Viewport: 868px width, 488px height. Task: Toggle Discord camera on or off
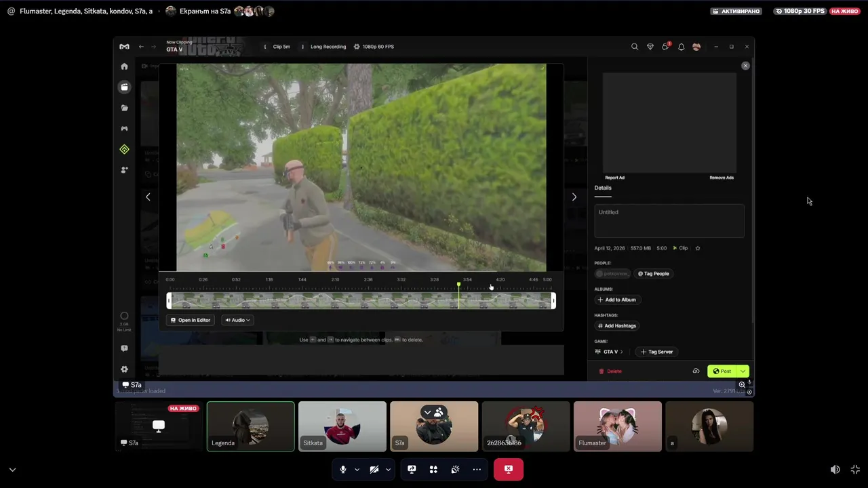pyautogui.click(x=374, y=469)
